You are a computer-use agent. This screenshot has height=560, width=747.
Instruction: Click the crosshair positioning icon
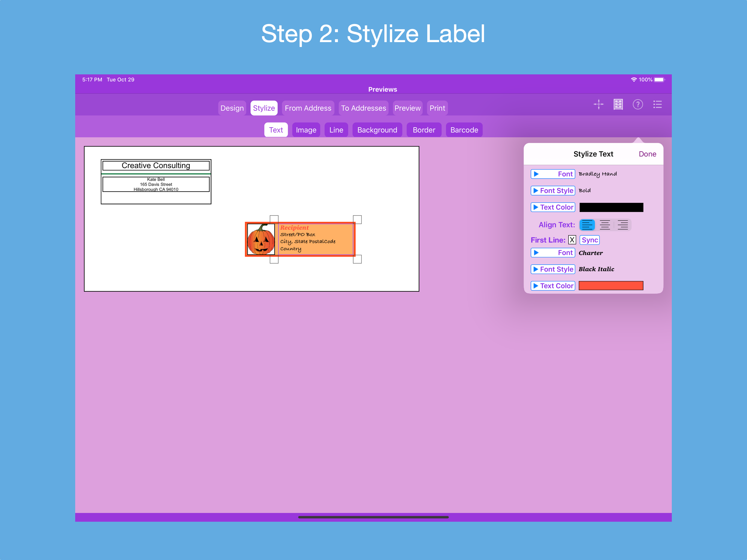pos(599,104)
